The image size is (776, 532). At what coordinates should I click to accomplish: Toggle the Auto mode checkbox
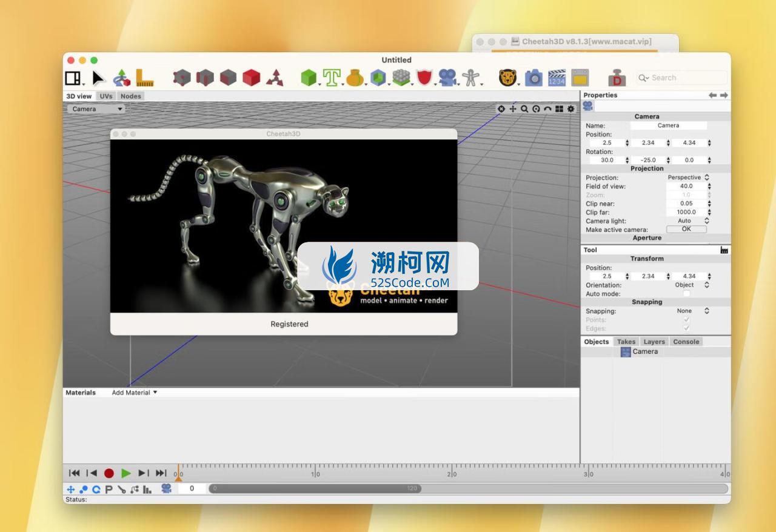click(x=686, y=294)
